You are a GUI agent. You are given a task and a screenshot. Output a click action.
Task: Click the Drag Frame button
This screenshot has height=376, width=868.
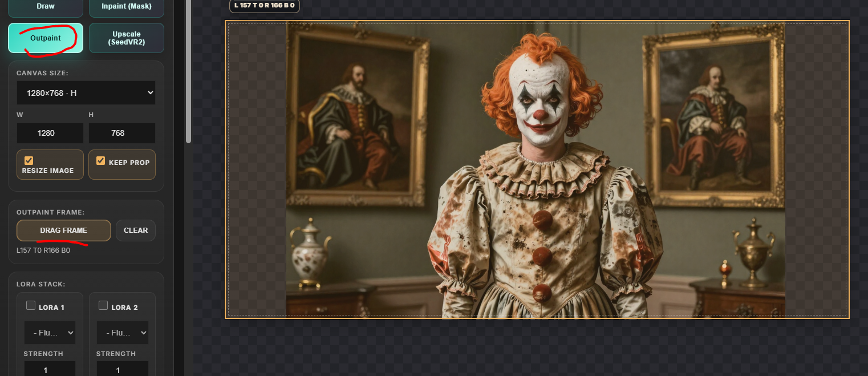point(64,231)
